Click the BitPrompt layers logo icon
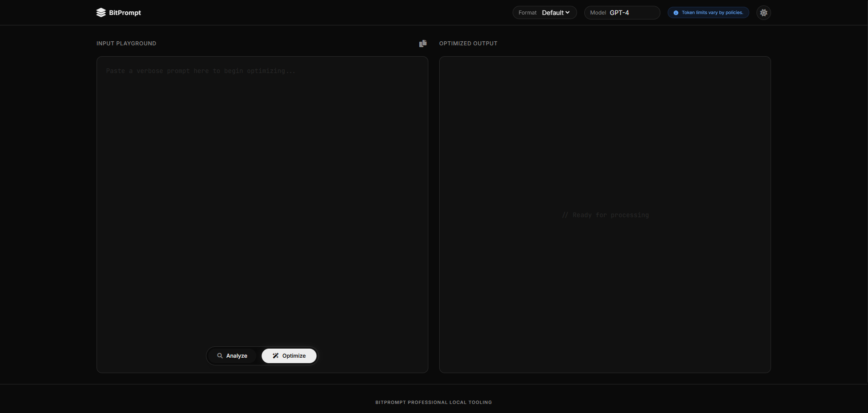This screenshot has height=413, width=868. [101, 12]
